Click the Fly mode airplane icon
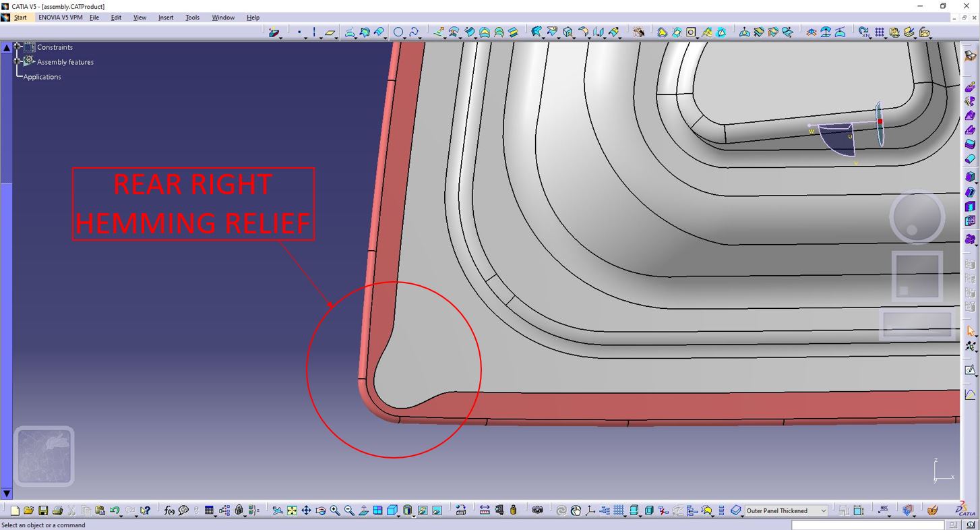The height and width of the screenshot is (530, 980). click(278, 511)
